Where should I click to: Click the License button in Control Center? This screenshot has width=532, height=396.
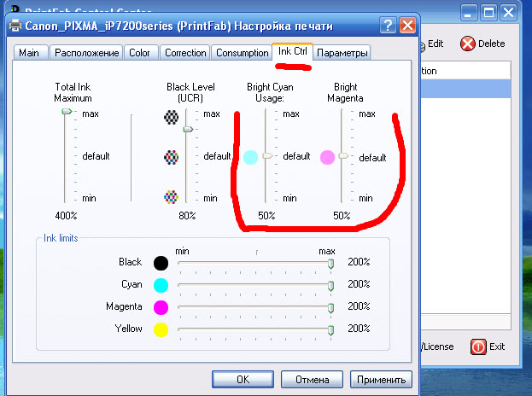[437, 346]
